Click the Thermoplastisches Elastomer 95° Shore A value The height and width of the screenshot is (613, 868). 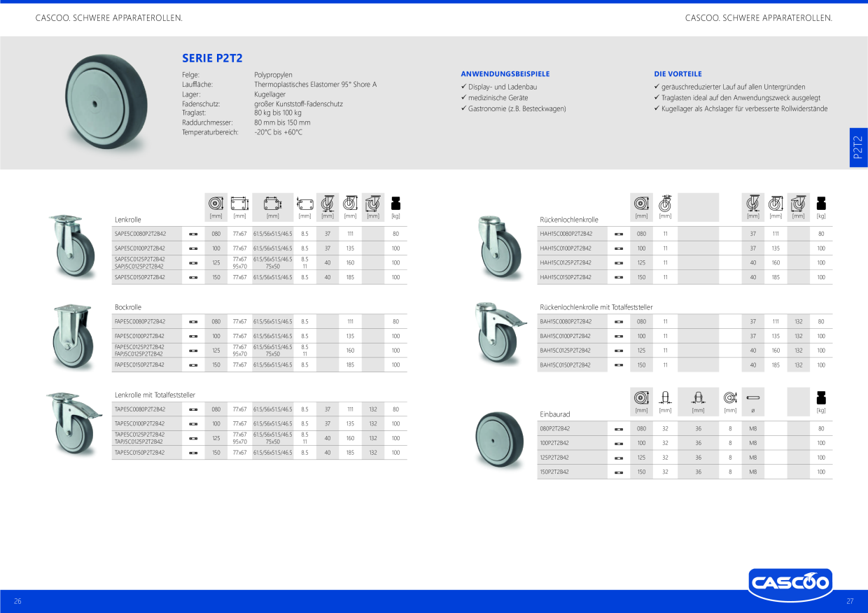pyautogui.click(x=316, y=84)
